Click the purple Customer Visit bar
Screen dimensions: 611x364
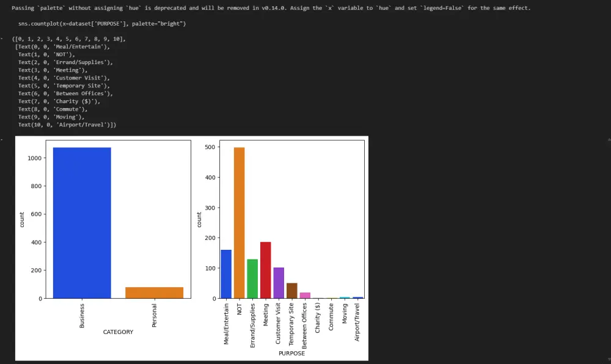(x=279, y=283)
